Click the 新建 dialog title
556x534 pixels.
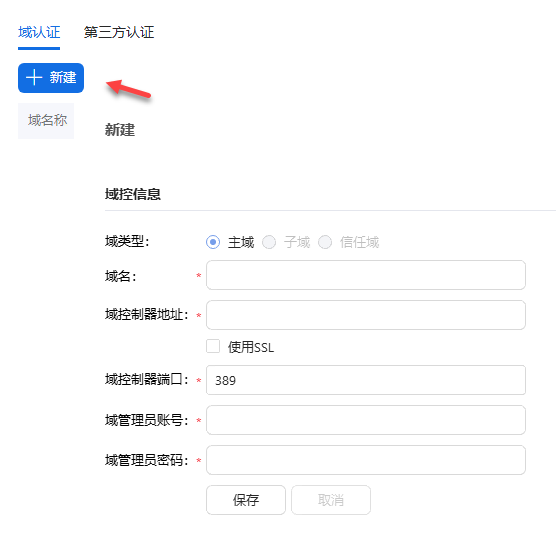(x=120, y=130)
